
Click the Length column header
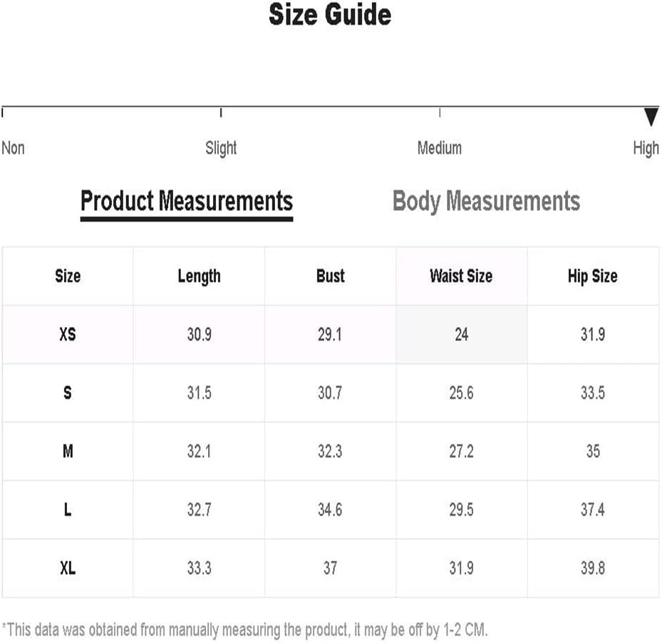coord(199,277)
